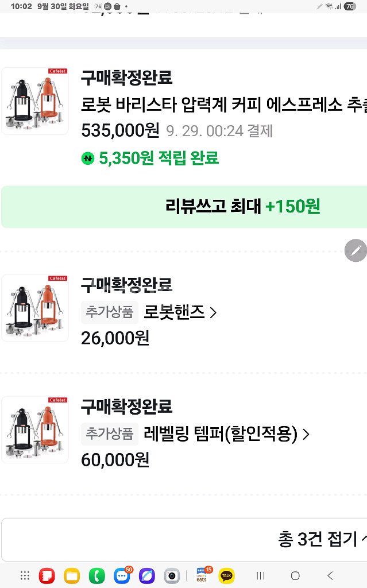
Task: Open the green Phone app
Action: click(x=96, y=575)
